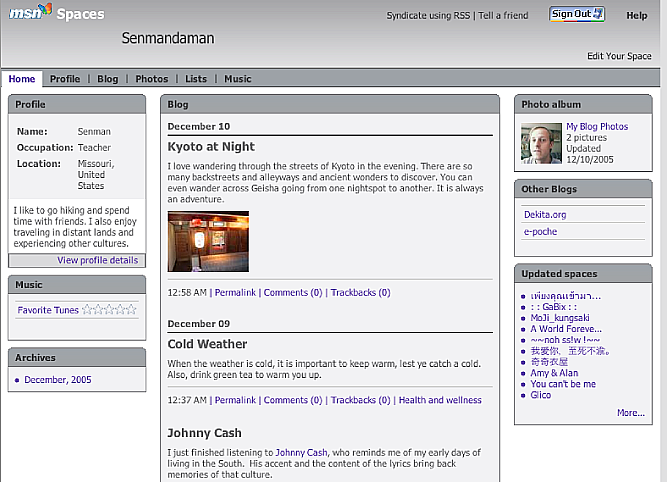
Task: Open the December, 2005 archive
Action: [58, 379]
